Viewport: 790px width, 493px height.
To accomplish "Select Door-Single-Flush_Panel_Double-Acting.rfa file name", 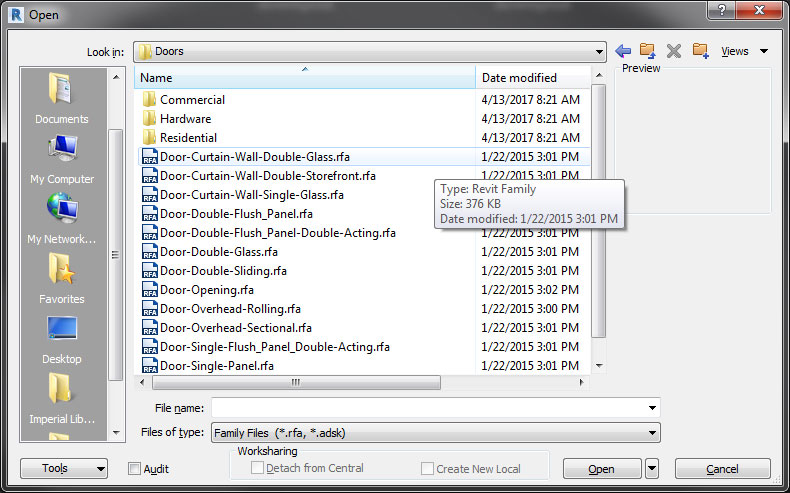I will click(275, 346).
